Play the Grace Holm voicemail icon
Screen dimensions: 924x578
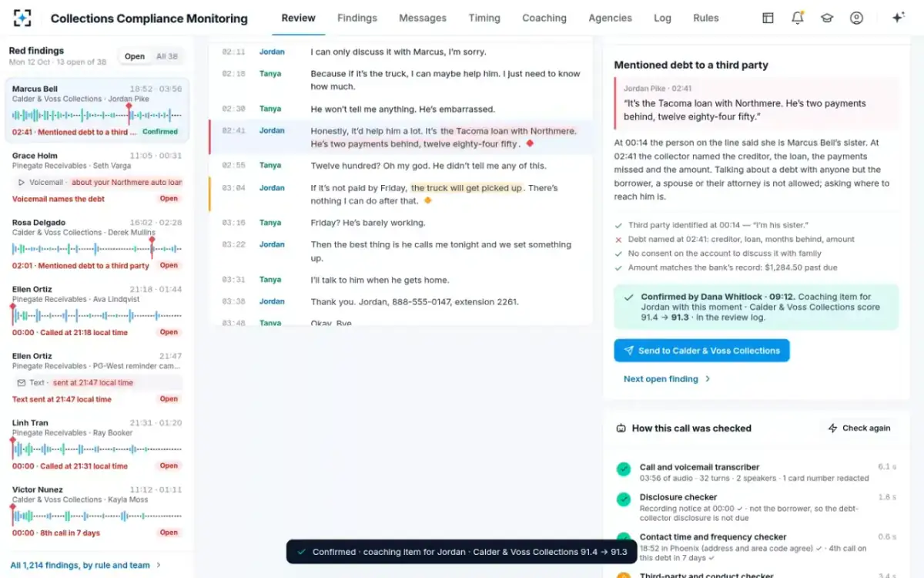click(x=22, y=183)
